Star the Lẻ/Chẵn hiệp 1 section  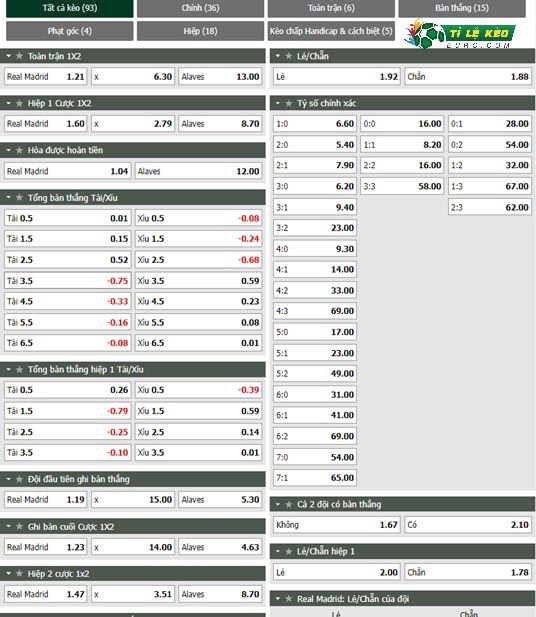(x=288, y=552)
